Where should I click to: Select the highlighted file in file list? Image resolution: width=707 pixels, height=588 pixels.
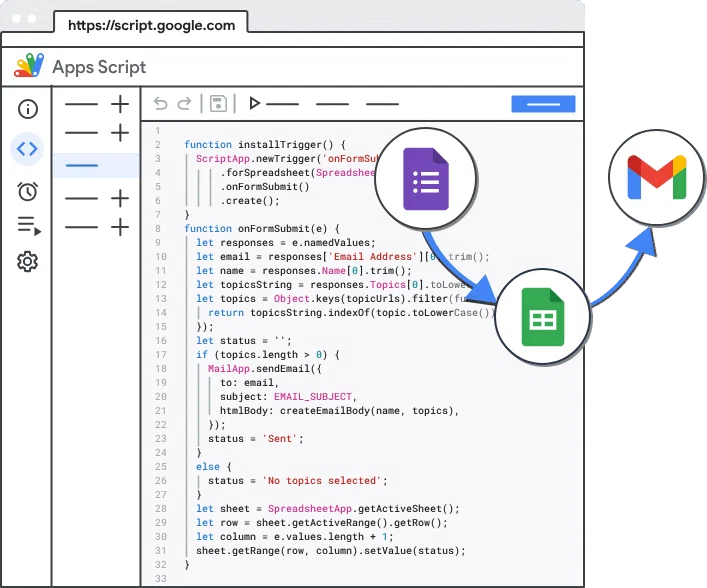(96, 165)
